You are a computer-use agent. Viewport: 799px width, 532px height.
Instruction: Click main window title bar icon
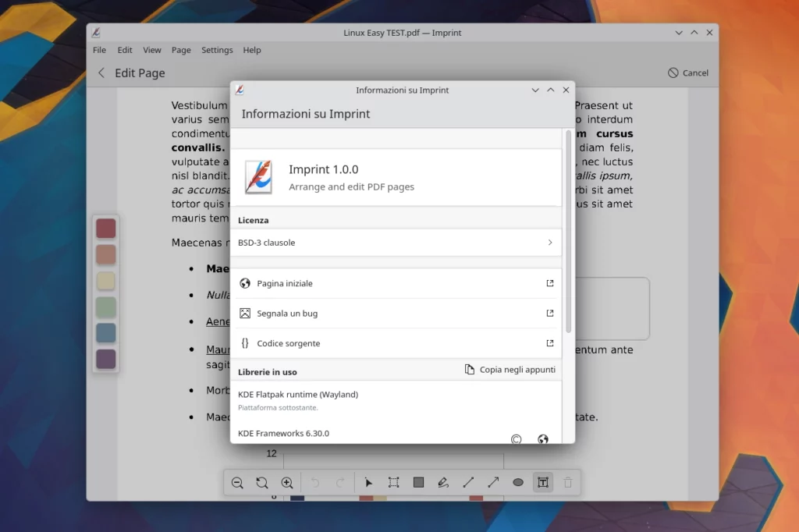click(x=96, y=33)
